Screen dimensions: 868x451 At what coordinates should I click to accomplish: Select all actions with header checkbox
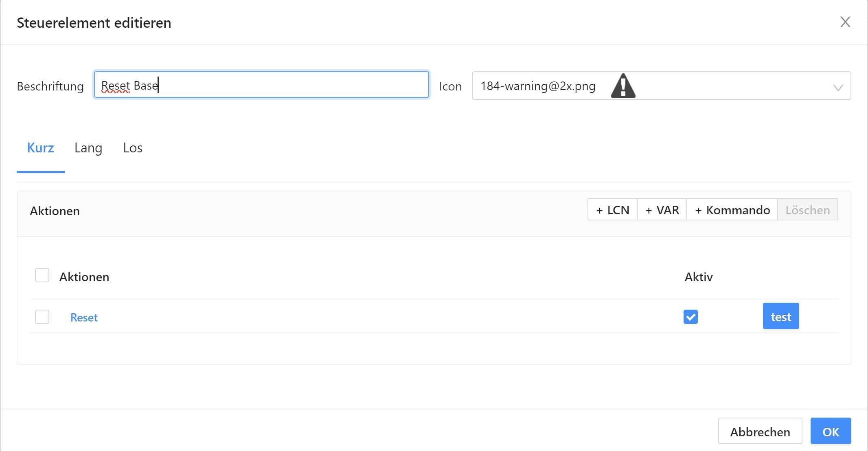click(x=42, y=275)
